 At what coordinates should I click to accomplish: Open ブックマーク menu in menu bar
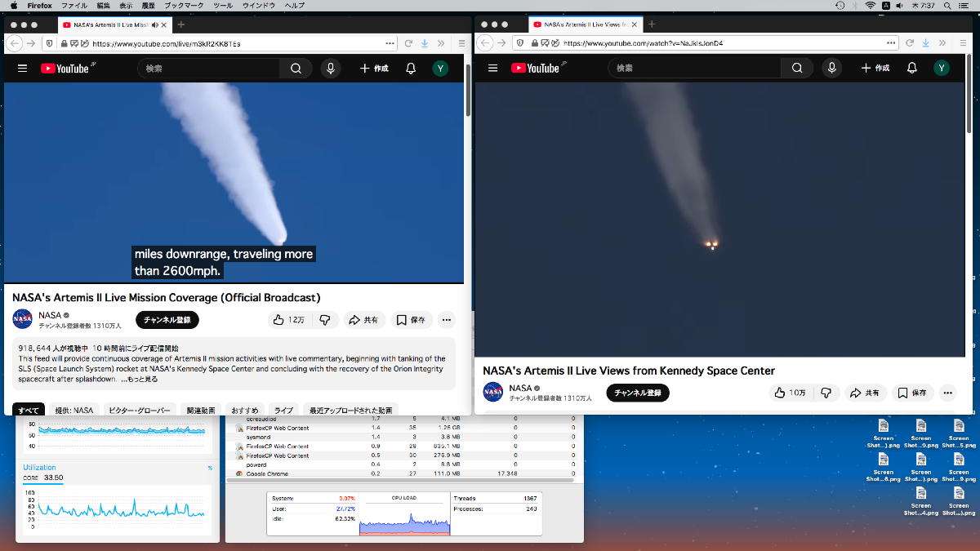point(184,6)
